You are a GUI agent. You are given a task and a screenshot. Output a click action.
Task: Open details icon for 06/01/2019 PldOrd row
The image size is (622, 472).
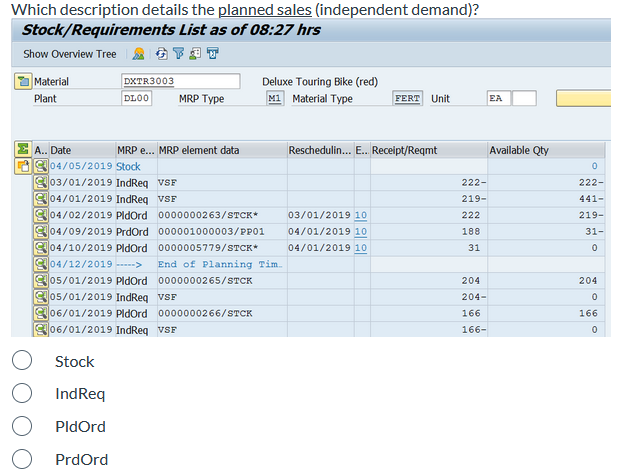coord(40,313)
